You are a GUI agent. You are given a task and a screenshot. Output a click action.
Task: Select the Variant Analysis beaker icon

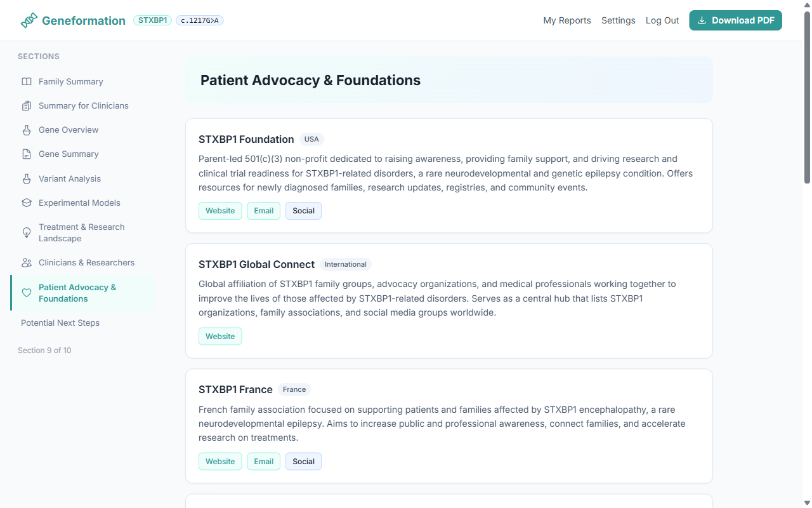26,178
